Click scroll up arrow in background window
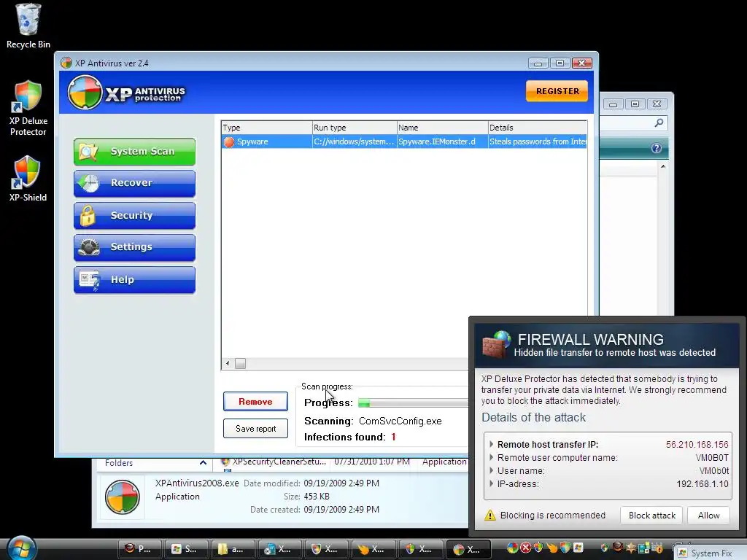 click(662, 167)
